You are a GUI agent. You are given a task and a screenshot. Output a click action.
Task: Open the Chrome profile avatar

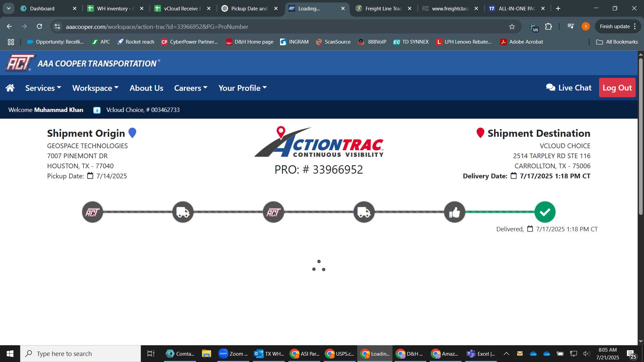pyautogui.click(x=586, y=26)
